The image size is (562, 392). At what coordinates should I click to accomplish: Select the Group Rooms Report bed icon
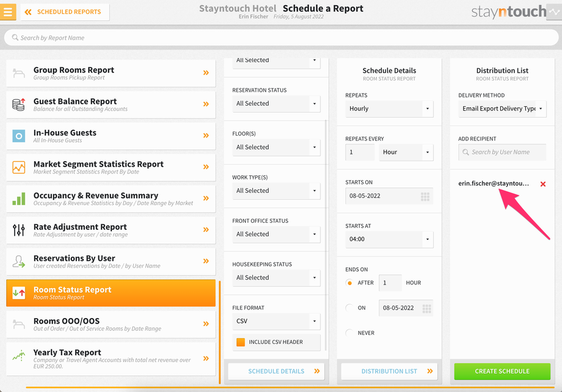point(19,73)
